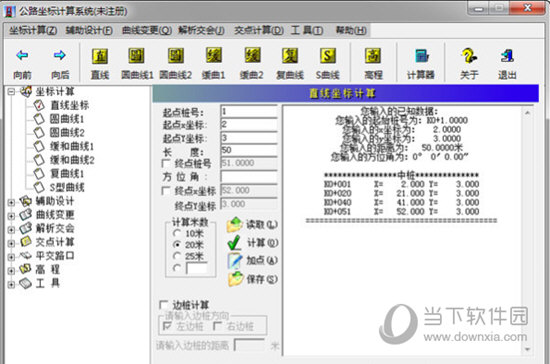Select the 缓曲1 toolbar icon

[x=214, y=55]
